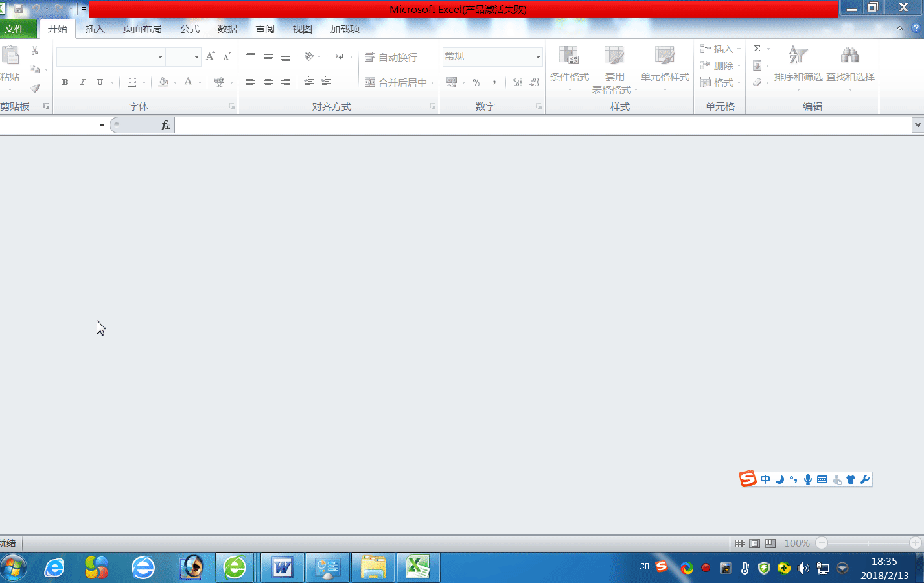Open the 常规 number format dropdown

point(538,57)
